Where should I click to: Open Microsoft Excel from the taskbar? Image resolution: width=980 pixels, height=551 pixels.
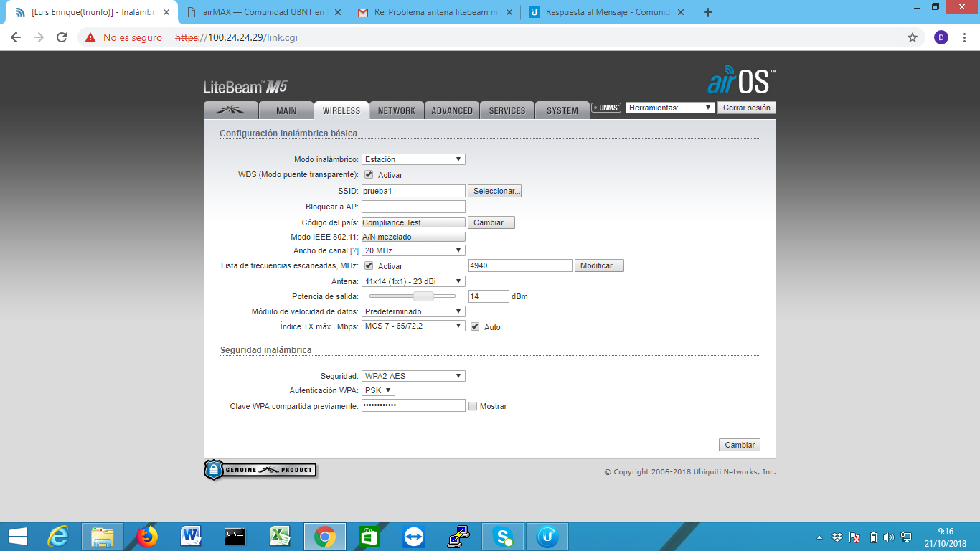click(281, 536)
